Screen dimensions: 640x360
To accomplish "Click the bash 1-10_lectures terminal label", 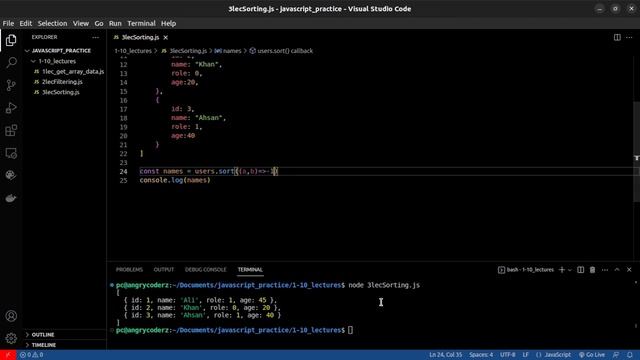I will tap(526, 270).
